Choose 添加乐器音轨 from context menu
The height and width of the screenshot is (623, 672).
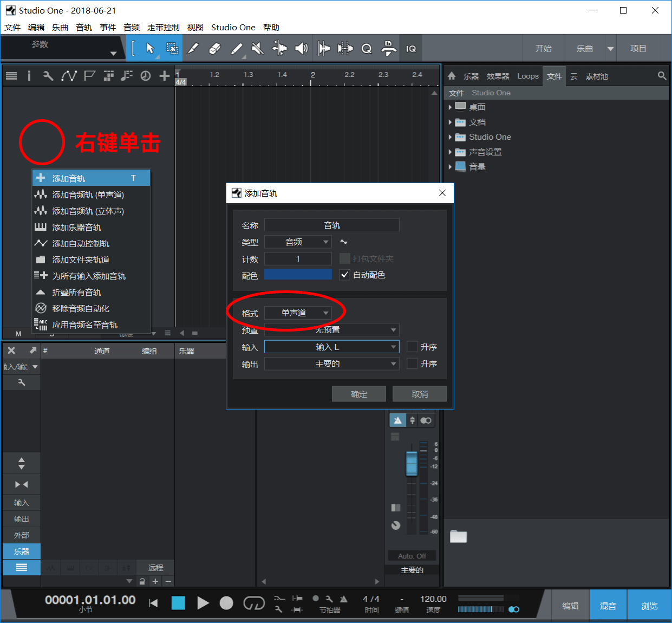tap(91, 227)
